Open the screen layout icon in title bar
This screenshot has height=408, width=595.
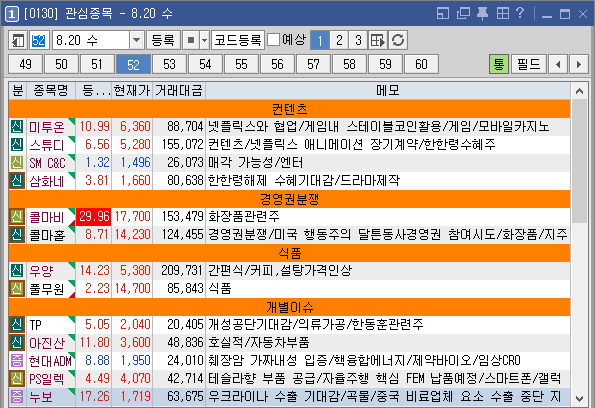(x=443, y=14)
